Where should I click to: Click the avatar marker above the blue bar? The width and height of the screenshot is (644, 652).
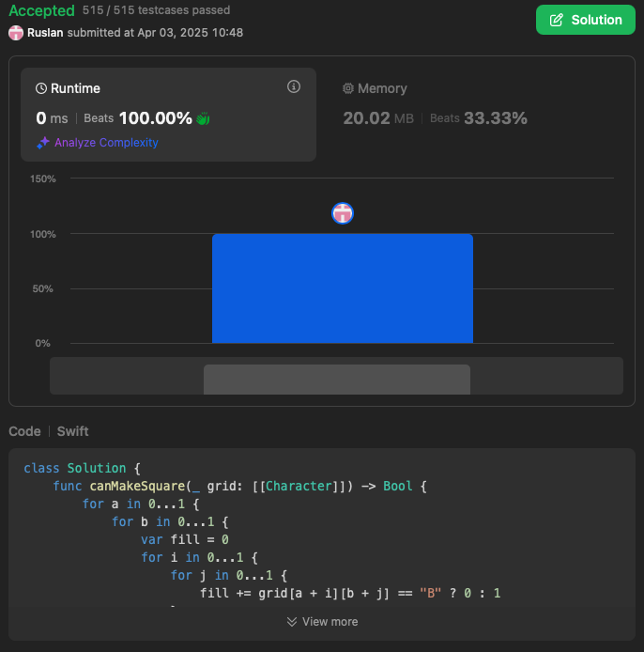point(343,214)
